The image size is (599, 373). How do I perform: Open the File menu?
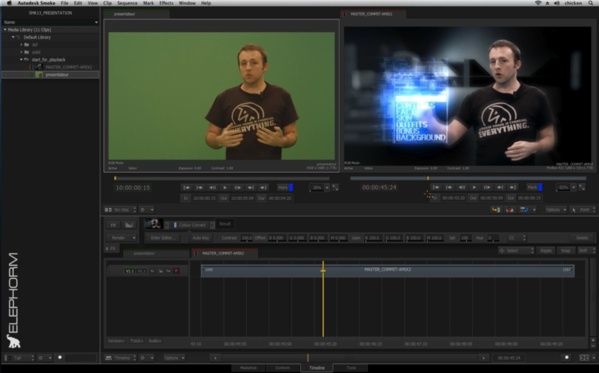click(x=65, y=3)
